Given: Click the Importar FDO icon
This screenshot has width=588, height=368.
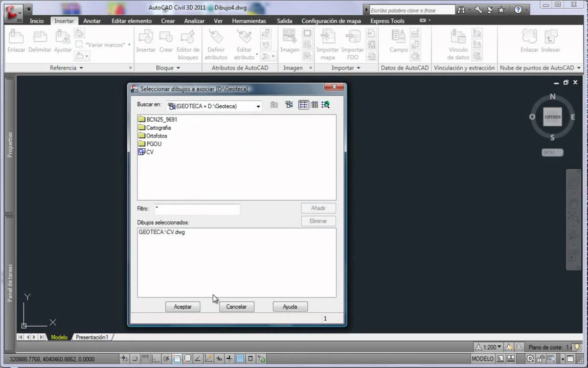Looking at the screenshot, I should point(352,45).
